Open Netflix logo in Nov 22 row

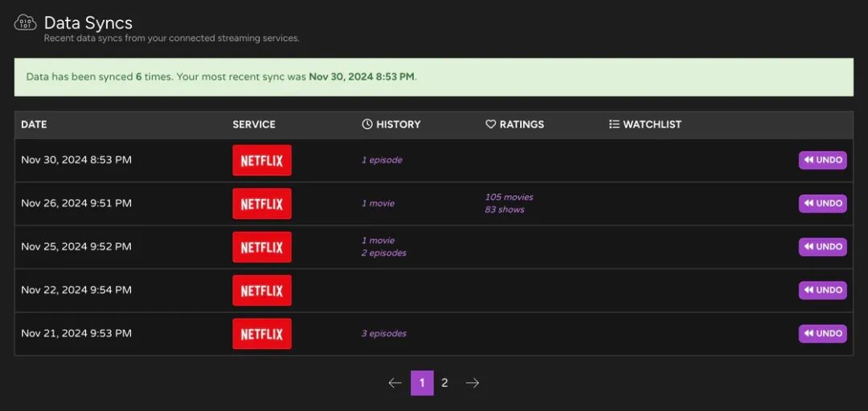262,291
